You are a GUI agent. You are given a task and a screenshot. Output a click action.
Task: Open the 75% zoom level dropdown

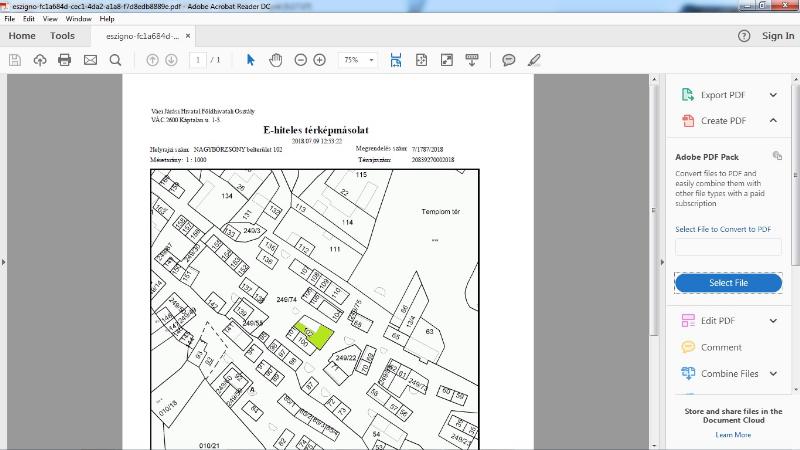[x=358, y=60]
